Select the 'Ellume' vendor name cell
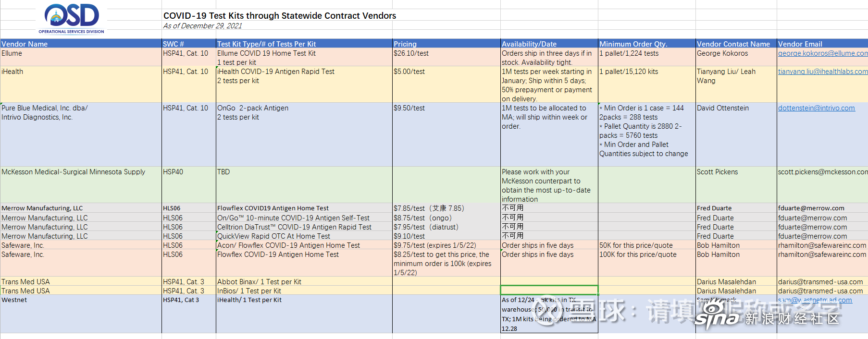The width and height of the screenshot is (868, 339). [81, 57]
